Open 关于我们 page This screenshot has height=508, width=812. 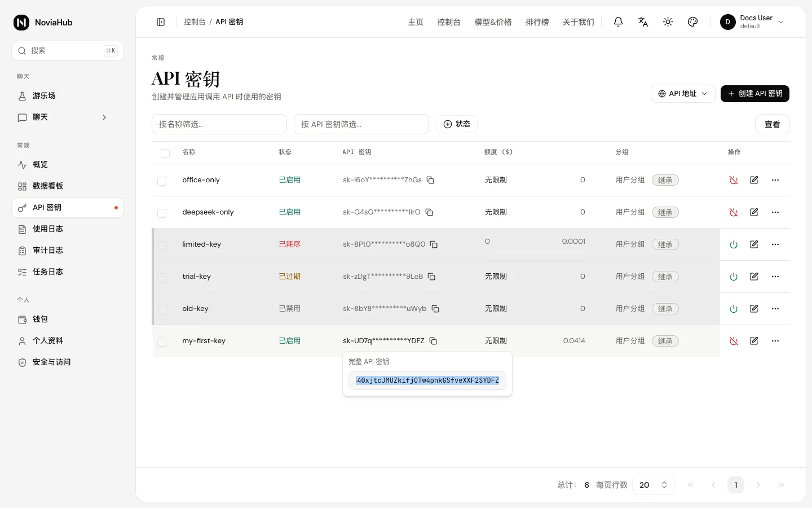tap(578, 22)
